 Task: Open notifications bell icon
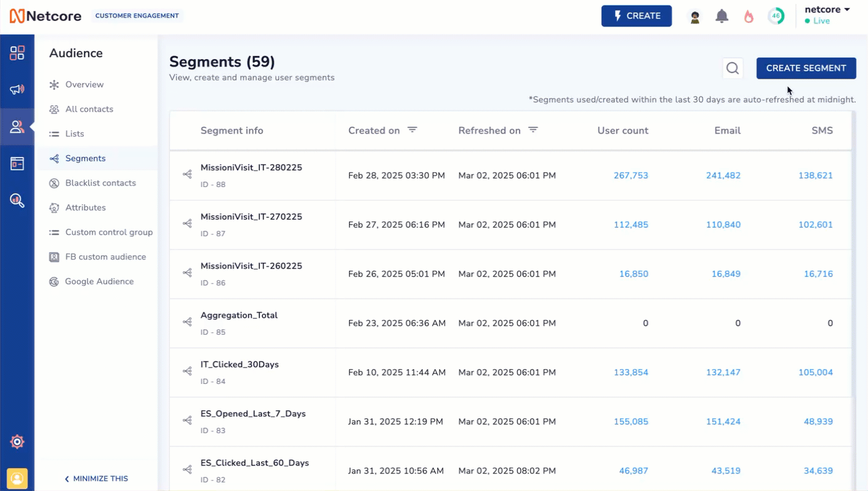click(x=722, y=17)
